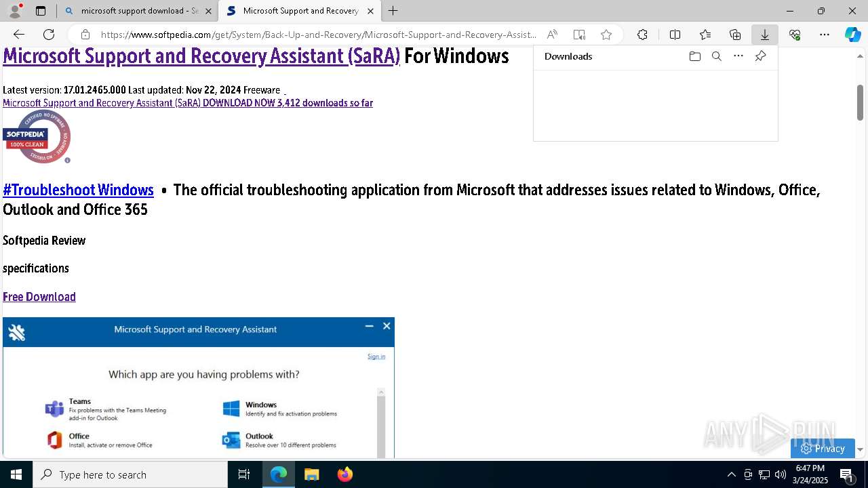Select the specifications text
868x488 pixels.
[36, 268]
